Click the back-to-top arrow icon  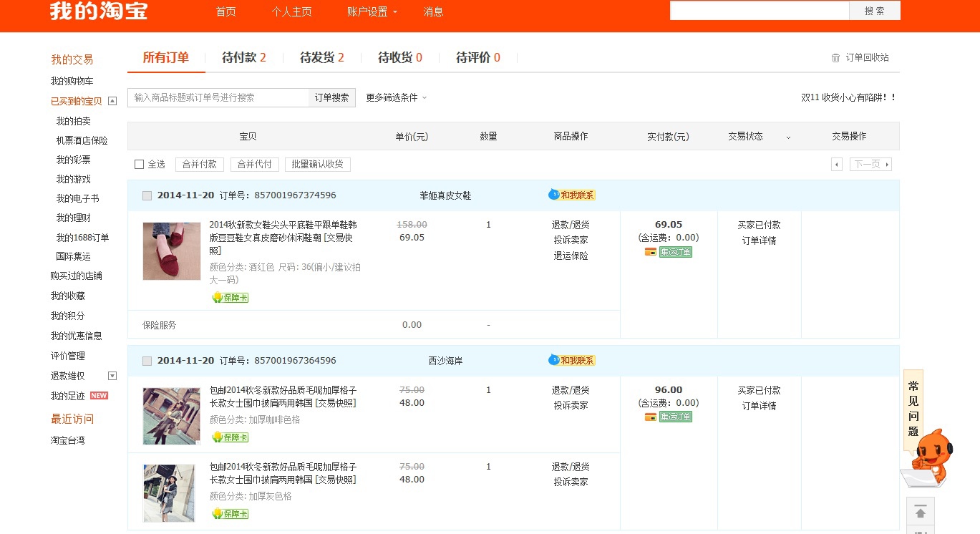[921, 513]
